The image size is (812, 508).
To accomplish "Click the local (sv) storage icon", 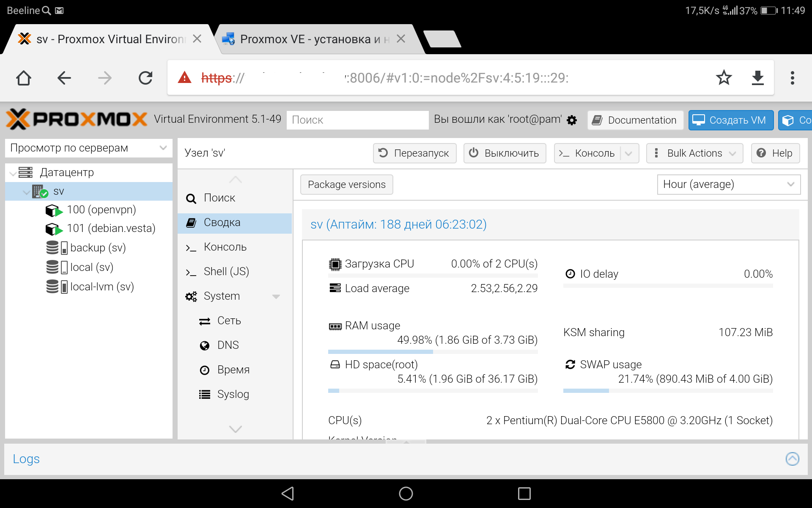I will point(57,267).
